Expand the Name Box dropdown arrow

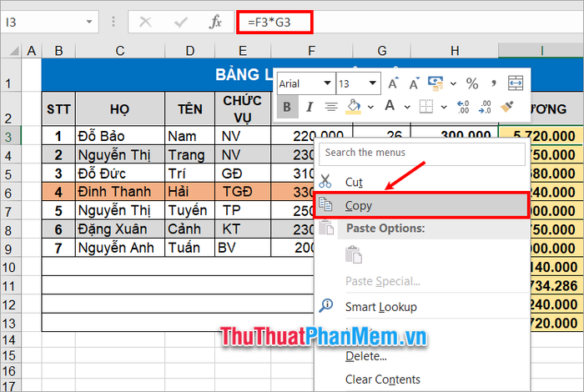click(x=89, y=22)
